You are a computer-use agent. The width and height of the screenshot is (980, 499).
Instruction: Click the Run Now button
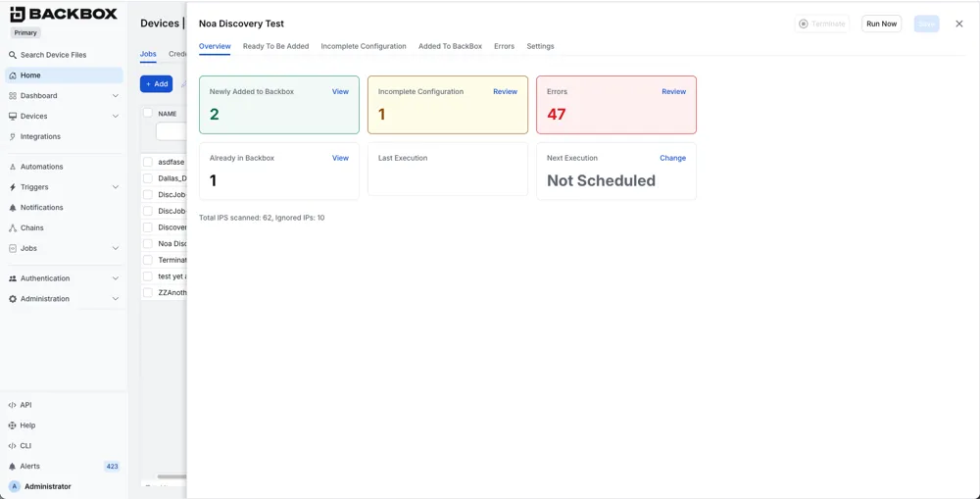(x=881, y=24)
